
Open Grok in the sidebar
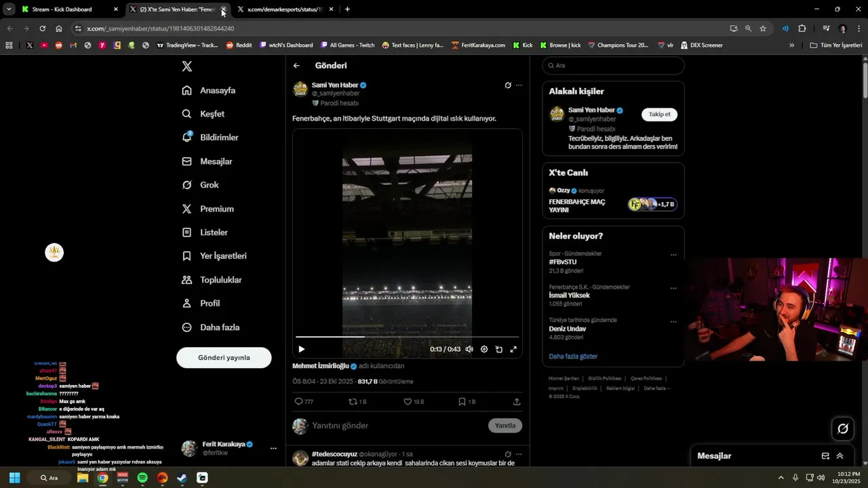[x=200, y=185]
